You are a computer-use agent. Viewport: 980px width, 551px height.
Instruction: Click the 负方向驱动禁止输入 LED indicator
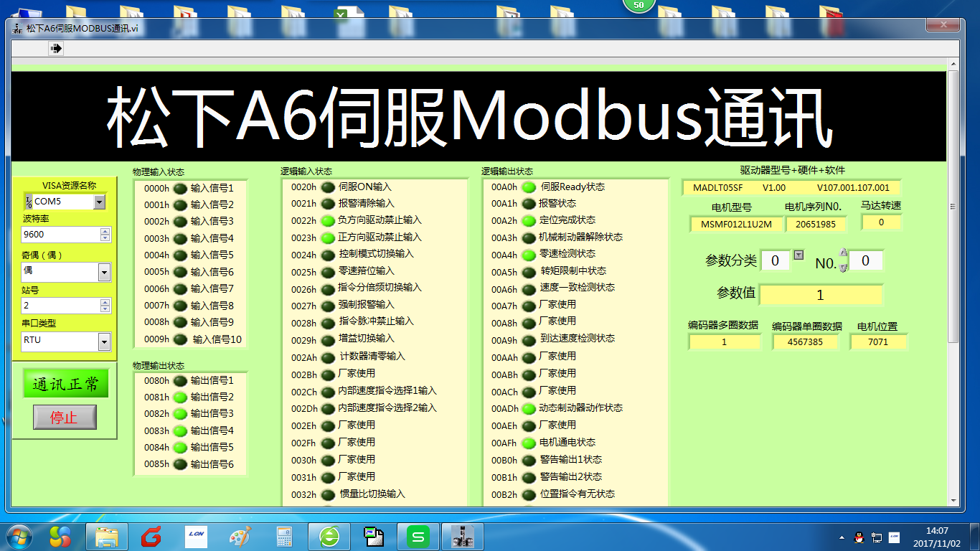[x=327, y=221]
